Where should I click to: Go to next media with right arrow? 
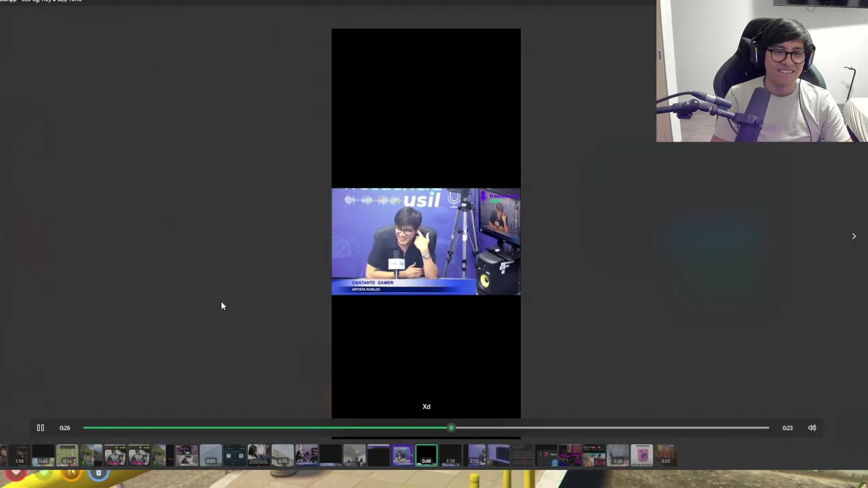[854, 236]
